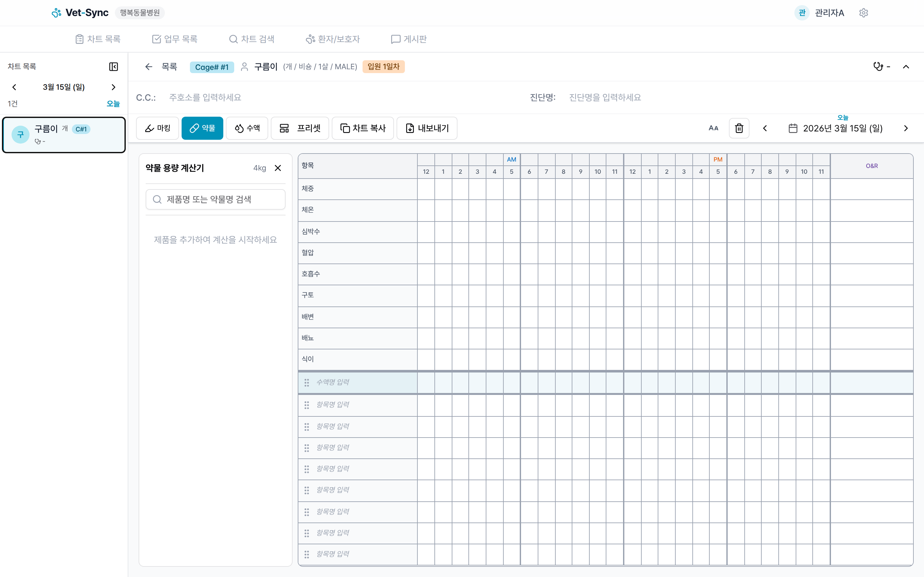924x577 pixels.
Task: Go to next day using right chevron
Action: click(x=906, y=128)
